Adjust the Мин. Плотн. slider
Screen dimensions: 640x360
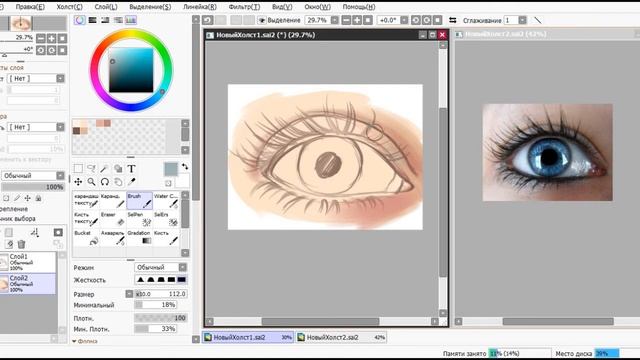tap(156, 329)
